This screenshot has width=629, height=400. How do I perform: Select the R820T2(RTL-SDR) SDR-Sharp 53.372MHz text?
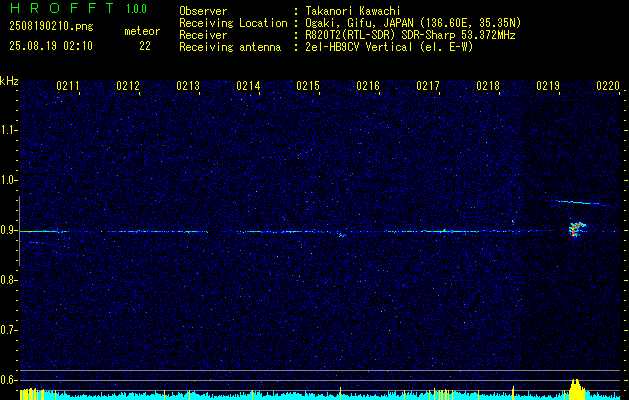410,35
